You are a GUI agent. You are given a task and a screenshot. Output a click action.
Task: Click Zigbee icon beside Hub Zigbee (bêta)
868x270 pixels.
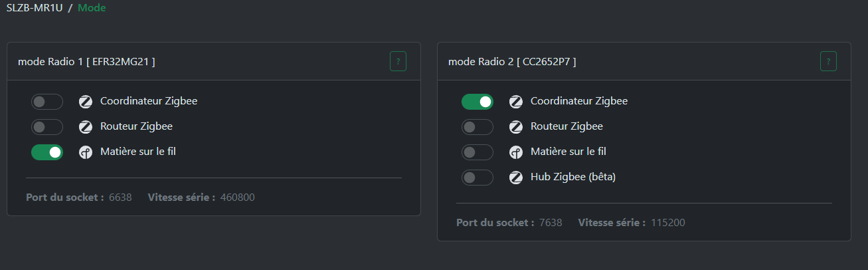point(516,178)
